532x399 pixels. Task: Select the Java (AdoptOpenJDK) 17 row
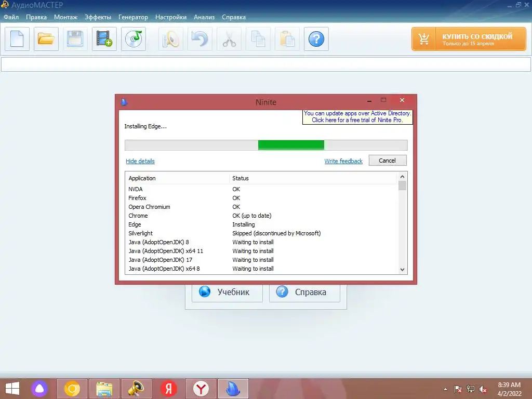pos(262,260)
